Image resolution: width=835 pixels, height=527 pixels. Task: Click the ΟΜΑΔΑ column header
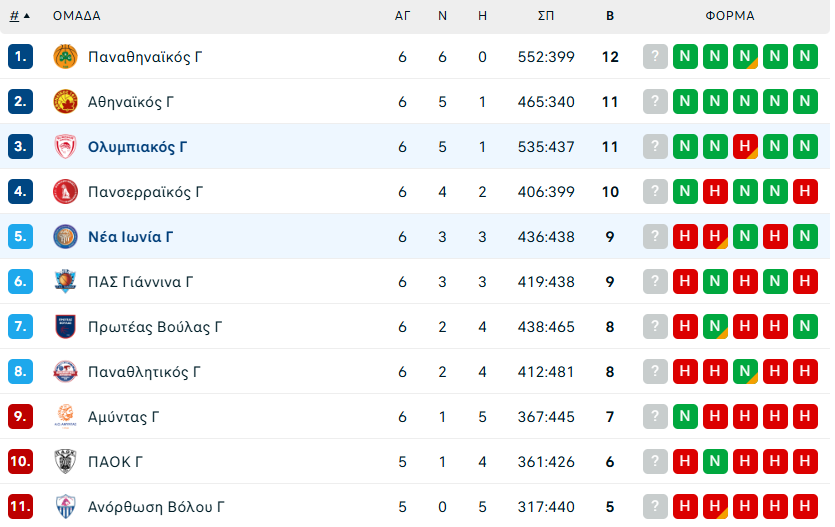(x=76, y=16)
